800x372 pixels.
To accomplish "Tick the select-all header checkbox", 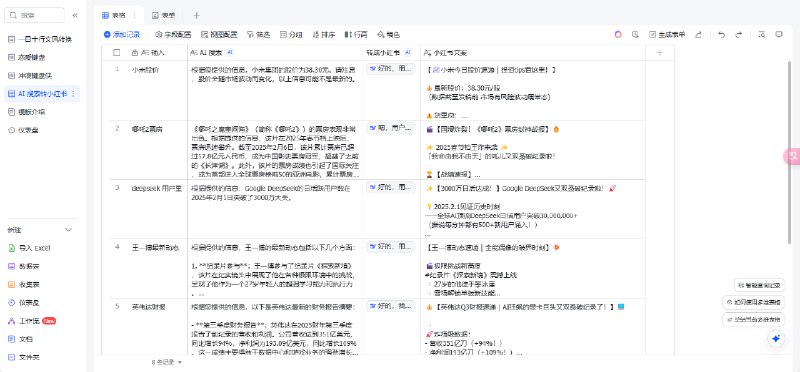I will click(117, 53).
